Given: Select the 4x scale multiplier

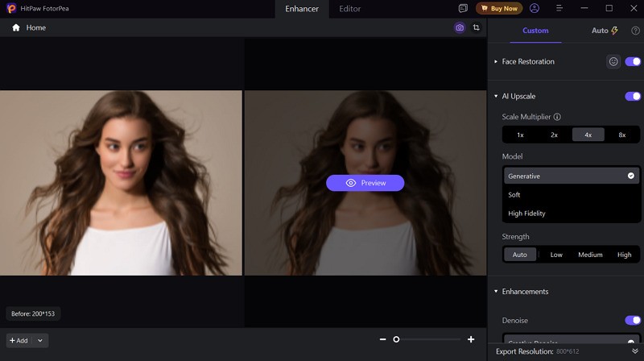Looking at the screenshot, I should click(x=588, y=135).
